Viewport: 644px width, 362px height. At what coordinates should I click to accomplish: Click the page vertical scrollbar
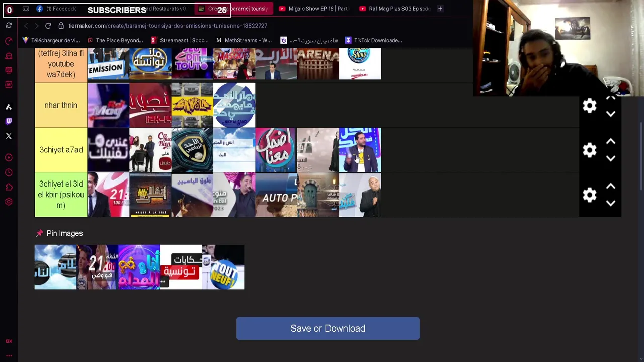[x=641, y=156]
